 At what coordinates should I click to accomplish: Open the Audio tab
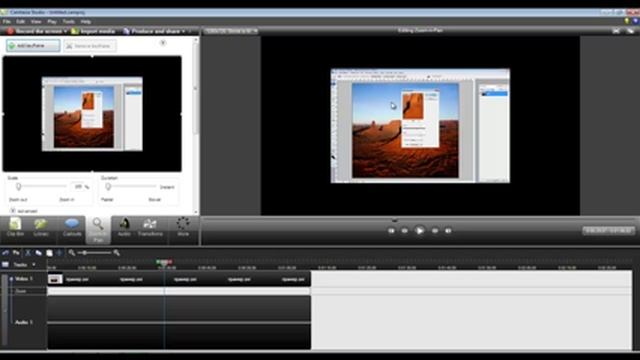pos(124,228)
